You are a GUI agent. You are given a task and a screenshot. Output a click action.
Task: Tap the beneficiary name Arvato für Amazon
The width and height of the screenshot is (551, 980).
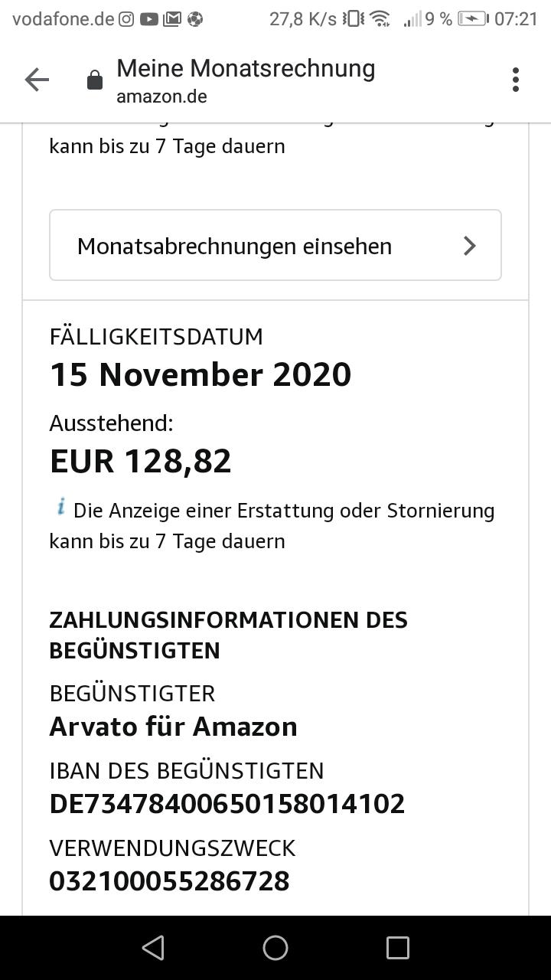[x=173, y=726]
